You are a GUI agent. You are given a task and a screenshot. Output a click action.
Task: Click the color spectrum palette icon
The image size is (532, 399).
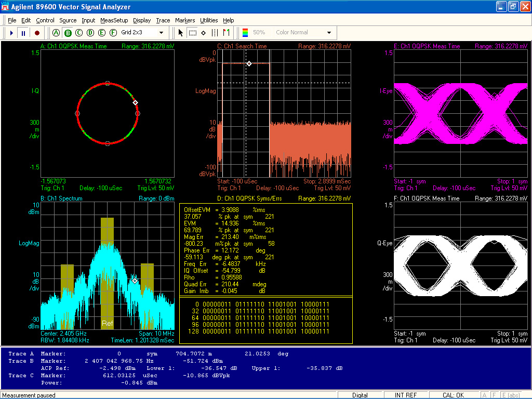245,33
